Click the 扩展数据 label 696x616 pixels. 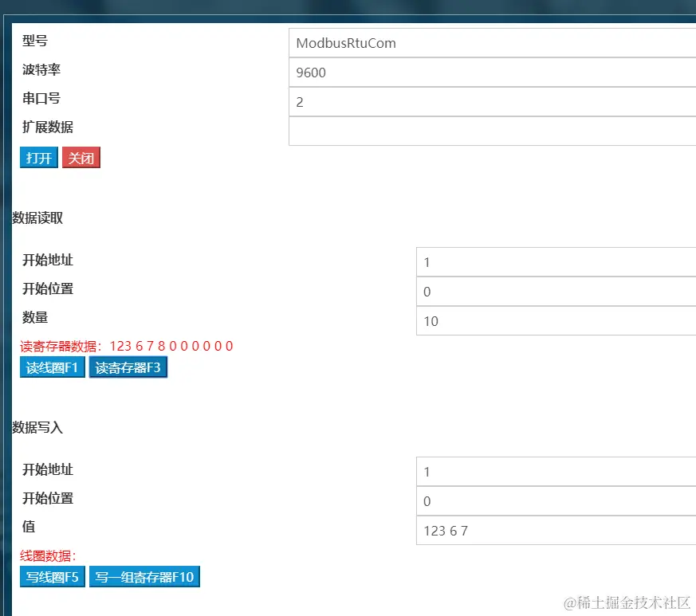[48, 127]
